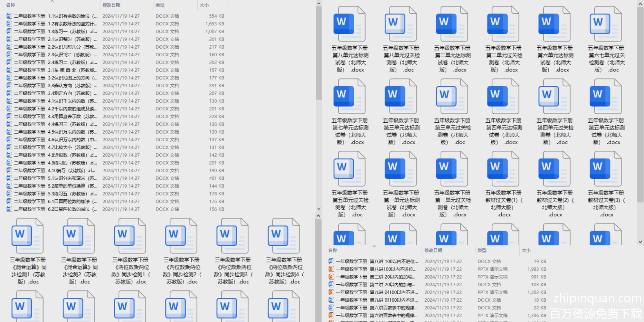Click file label 五年级 教材过关卷(2)

[x=555, y=204]
